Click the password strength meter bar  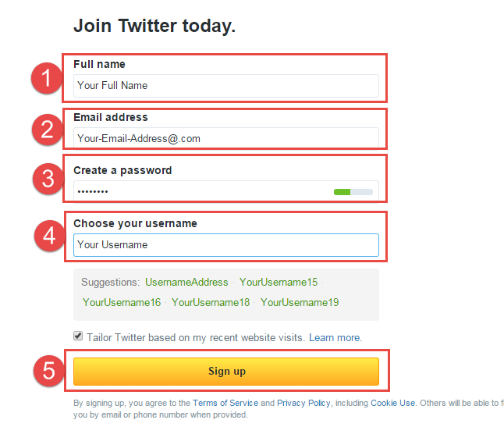[x=353, y=192]
